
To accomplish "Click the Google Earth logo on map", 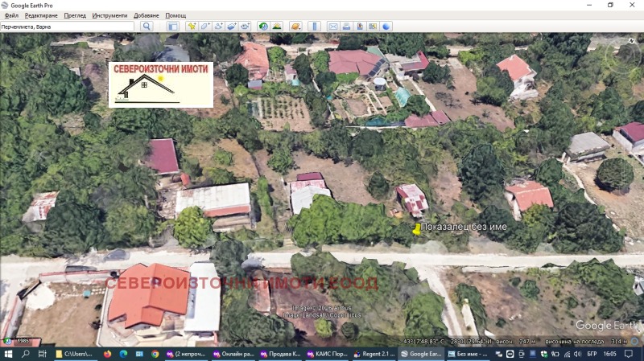I will coord(607,326).
